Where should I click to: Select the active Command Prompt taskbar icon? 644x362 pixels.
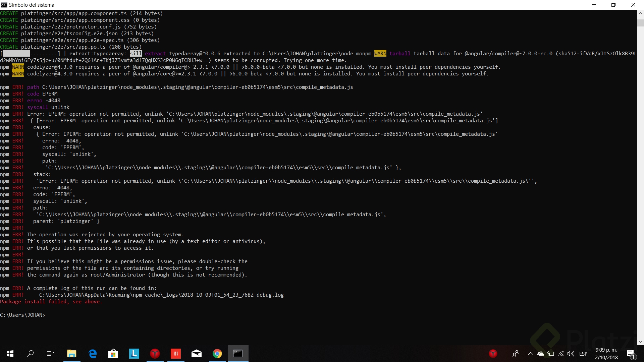238,354
